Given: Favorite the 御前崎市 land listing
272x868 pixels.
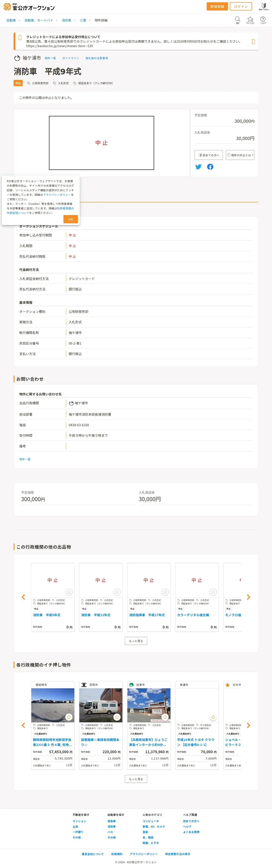Looking at the screenshot, I should pyautogui.click(x=69, y=717).
